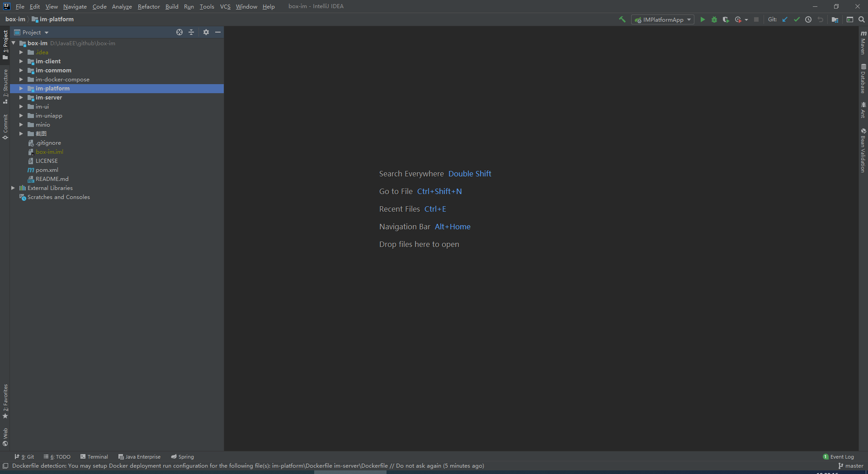Expand External Libraries node

pyautogui.click(x=13, y=188)
